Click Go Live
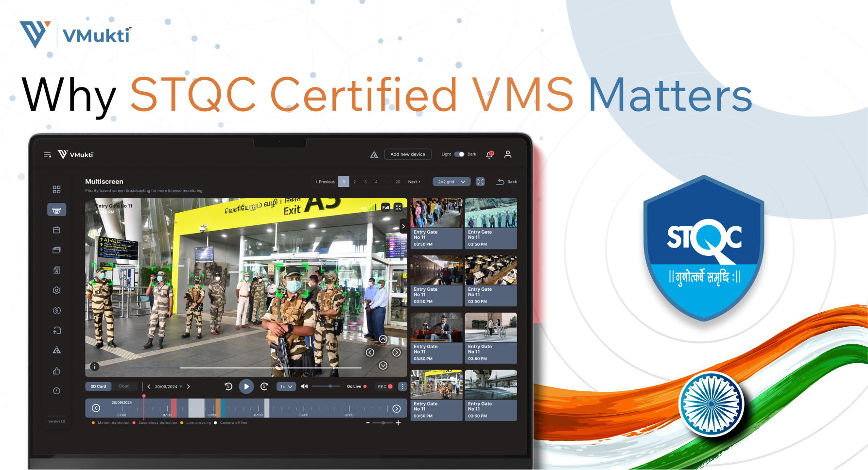This screenshot has height=470, width=868. (357, 386)
